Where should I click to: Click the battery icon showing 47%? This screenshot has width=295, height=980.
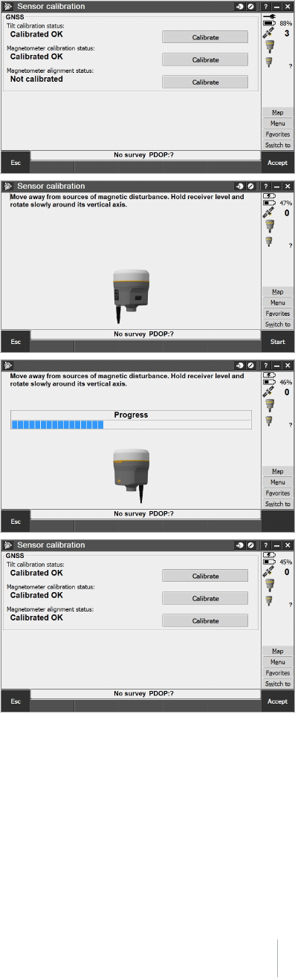269,202
